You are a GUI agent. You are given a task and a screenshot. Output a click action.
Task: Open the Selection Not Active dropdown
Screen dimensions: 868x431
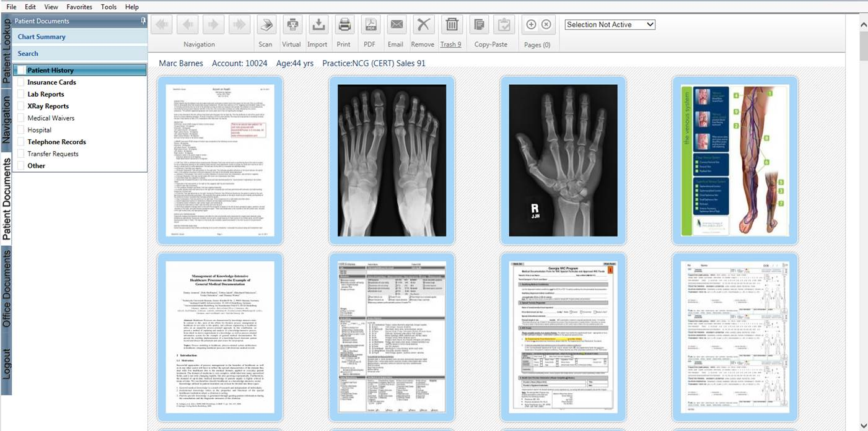610,25
